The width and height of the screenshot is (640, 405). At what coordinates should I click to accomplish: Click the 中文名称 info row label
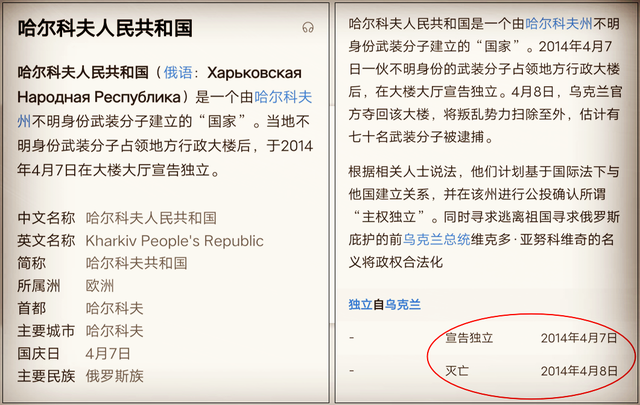pyautogui.click(x=47, y=218)
